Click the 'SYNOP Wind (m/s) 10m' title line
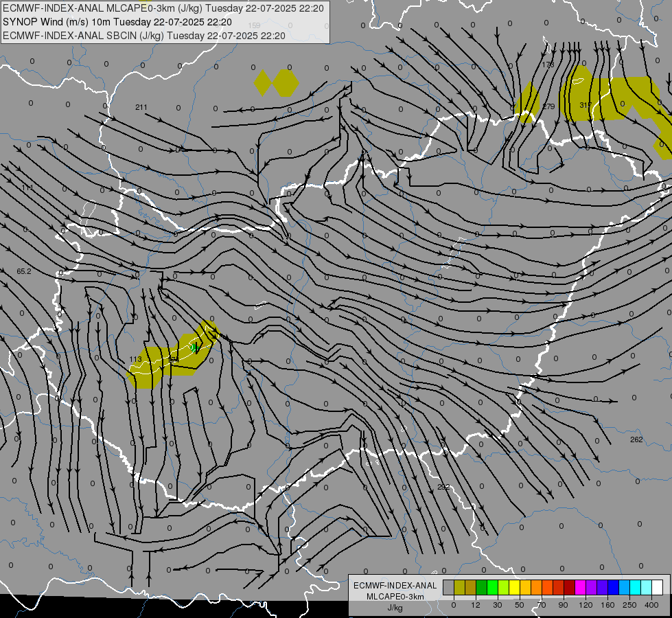Screen dimensions: 672x618 pyautogui.click(x=56, y=22)
